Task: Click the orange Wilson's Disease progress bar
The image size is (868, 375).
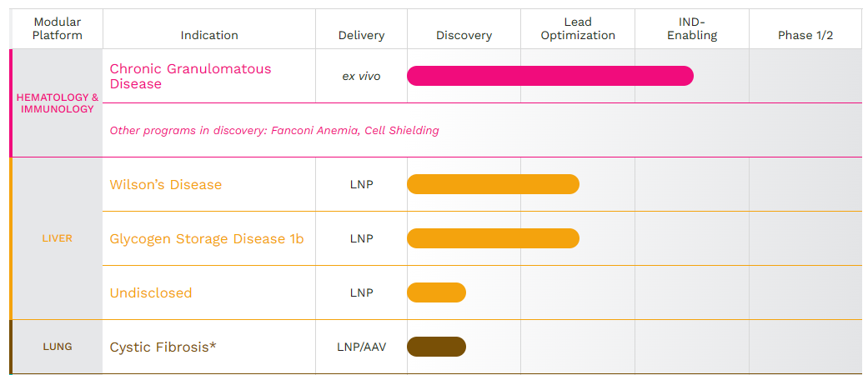Action: point(493,184)
